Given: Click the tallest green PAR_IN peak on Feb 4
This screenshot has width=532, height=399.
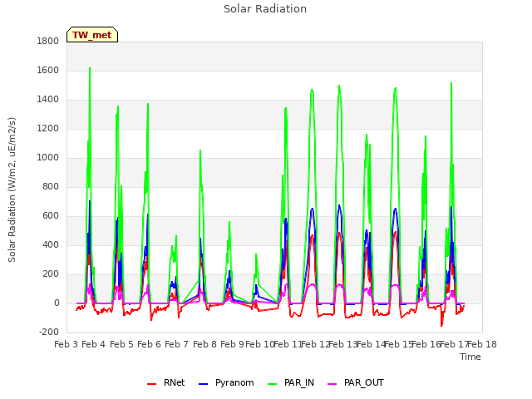Looking at the screenshot, I should click(90, 68).
